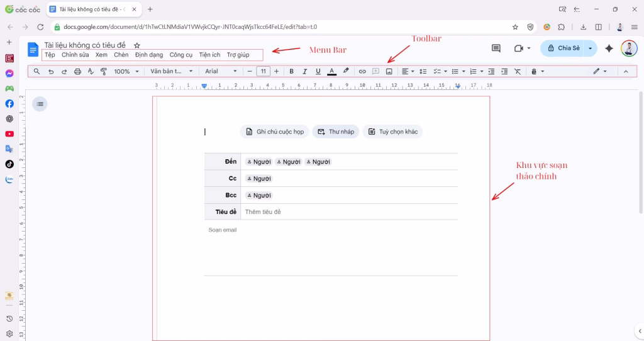Clear text formatting

(x=518, y=72)
